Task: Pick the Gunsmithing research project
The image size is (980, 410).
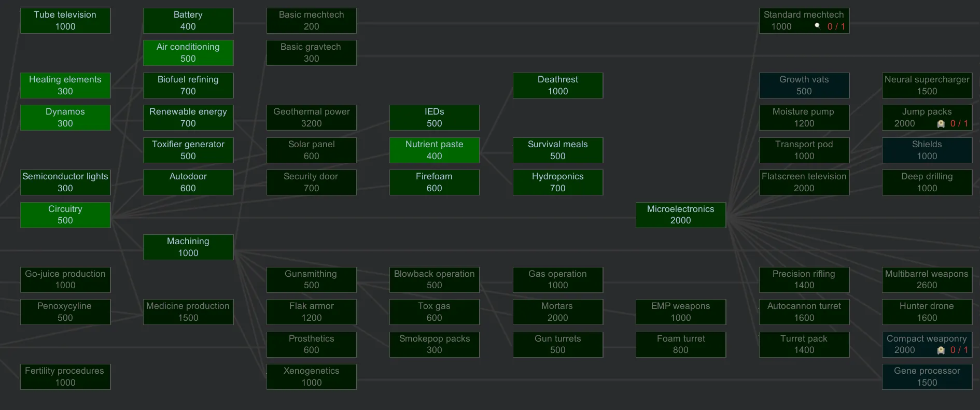Action: (312, 280)
